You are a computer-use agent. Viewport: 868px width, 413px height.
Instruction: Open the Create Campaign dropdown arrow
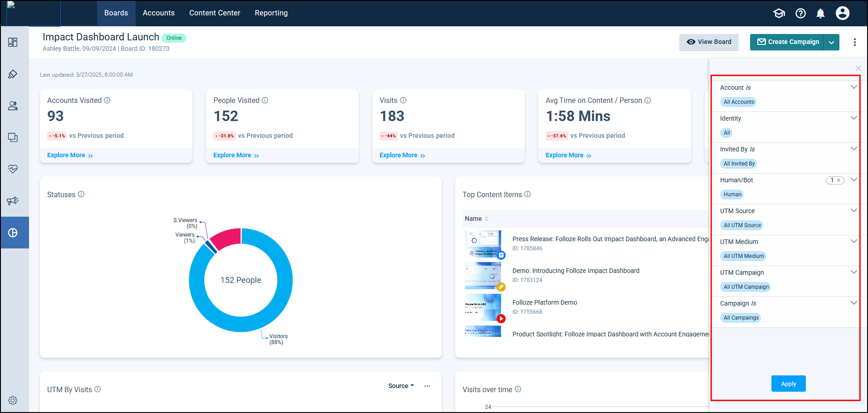tap(831, 42)
